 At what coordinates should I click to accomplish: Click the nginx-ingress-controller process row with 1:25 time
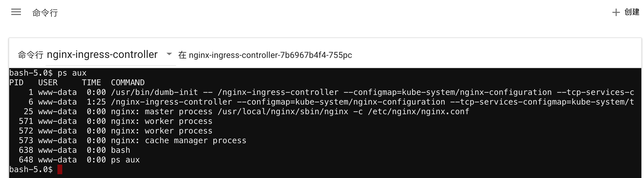(321, 102)
